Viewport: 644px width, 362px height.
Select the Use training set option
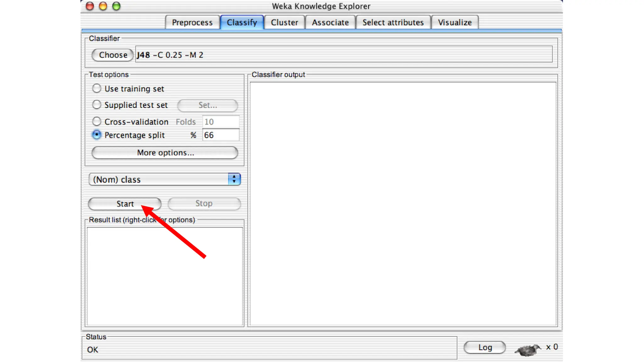[97, 88]
